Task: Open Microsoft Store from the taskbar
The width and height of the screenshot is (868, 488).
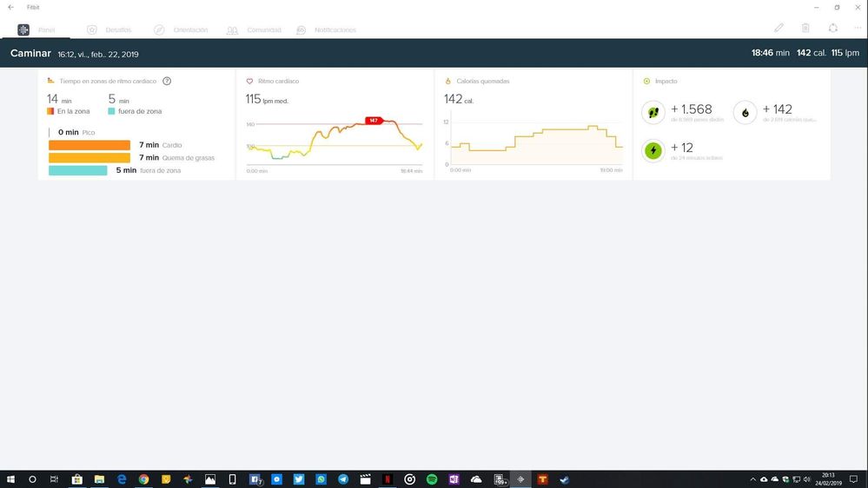Action: click(77, 479)
